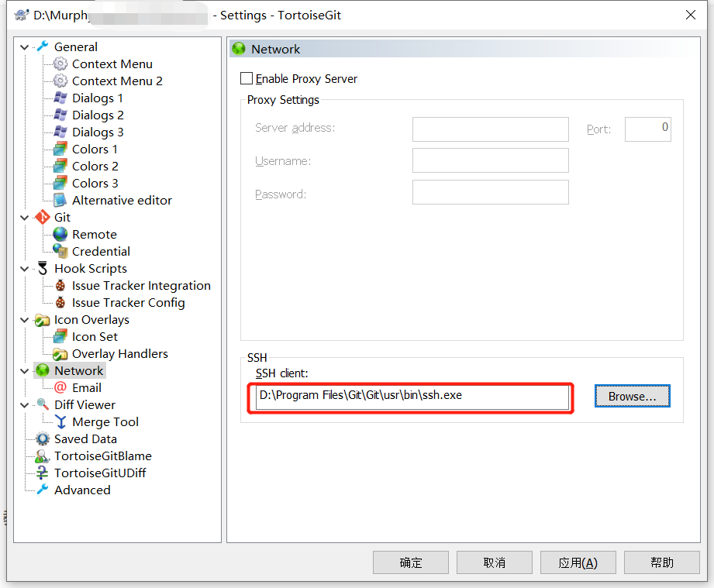Click the Icon Overlays folder icon
Screen dimensions: 714x588
(x=43, y=320)
